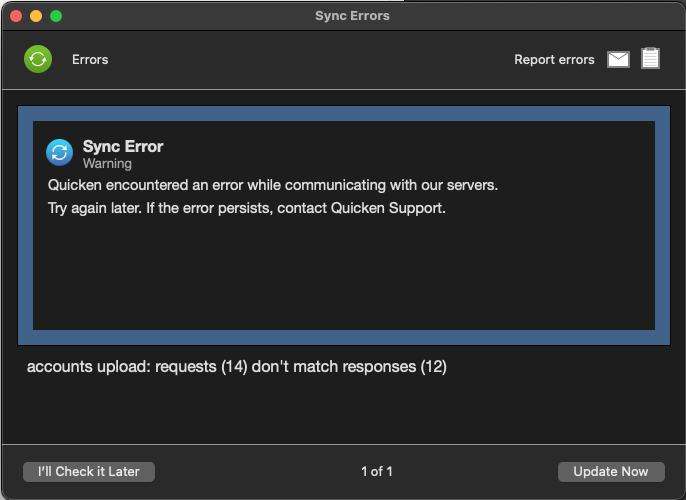This screenshot has width=686, height=500.
Task: Minimize window with the yellow button
Action: (36, 16)
